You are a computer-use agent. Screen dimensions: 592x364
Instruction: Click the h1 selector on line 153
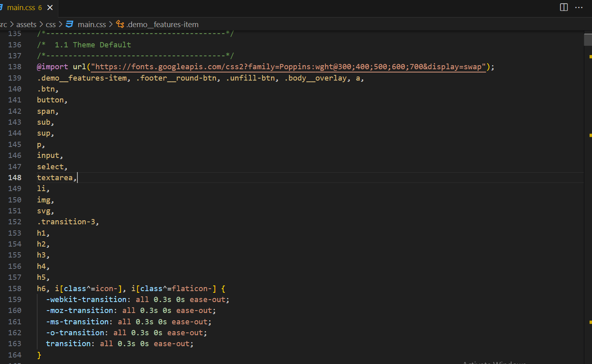pos(41,233)
